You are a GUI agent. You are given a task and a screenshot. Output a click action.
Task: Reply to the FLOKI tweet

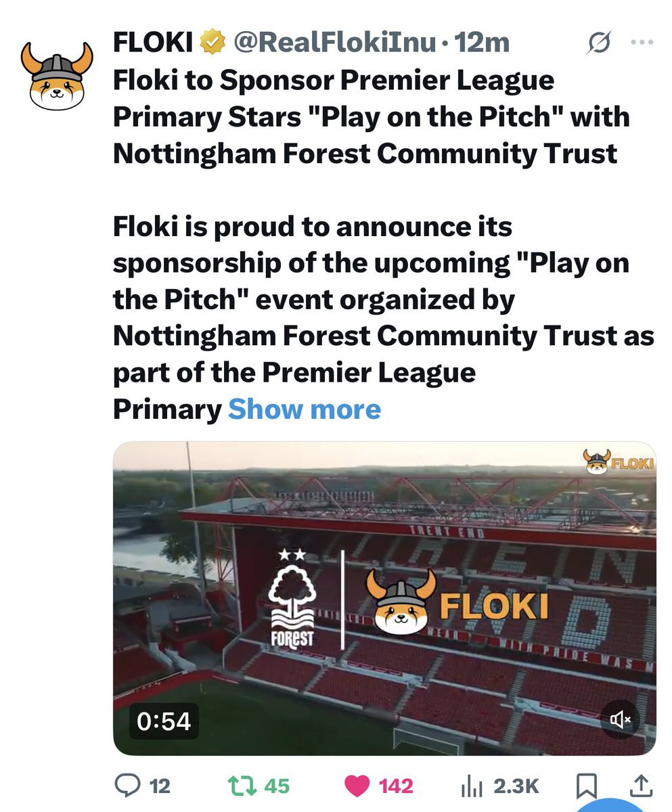(x=126, y=786)
